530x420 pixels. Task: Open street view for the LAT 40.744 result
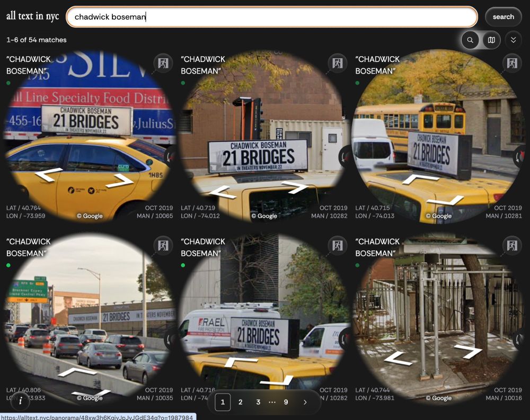pyautogui.click(x=512, y=245)
